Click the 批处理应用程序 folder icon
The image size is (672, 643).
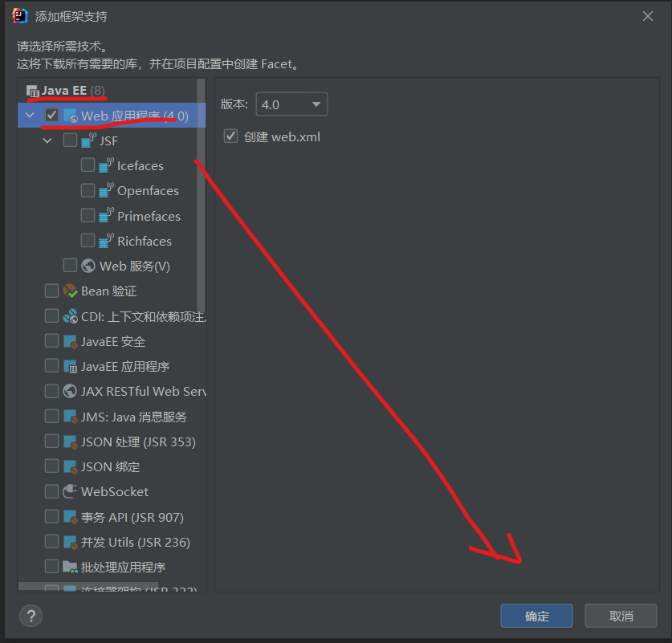(70, 567)
